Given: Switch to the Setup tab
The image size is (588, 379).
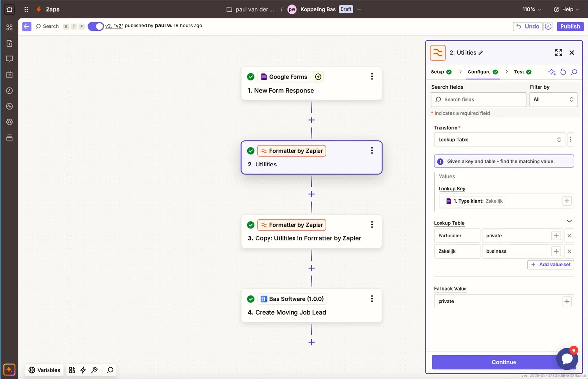Looking at the screenshot, I should coord(441,72).
